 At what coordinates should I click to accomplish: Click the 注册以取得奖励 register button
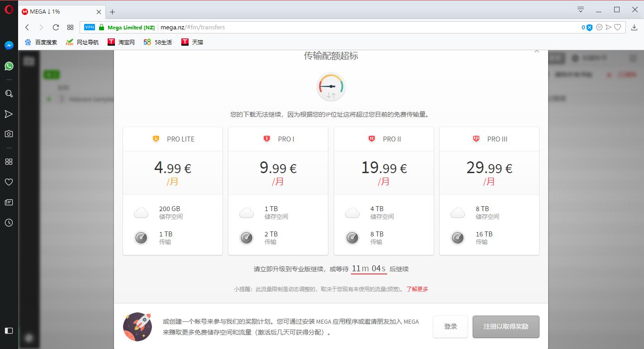506,326
